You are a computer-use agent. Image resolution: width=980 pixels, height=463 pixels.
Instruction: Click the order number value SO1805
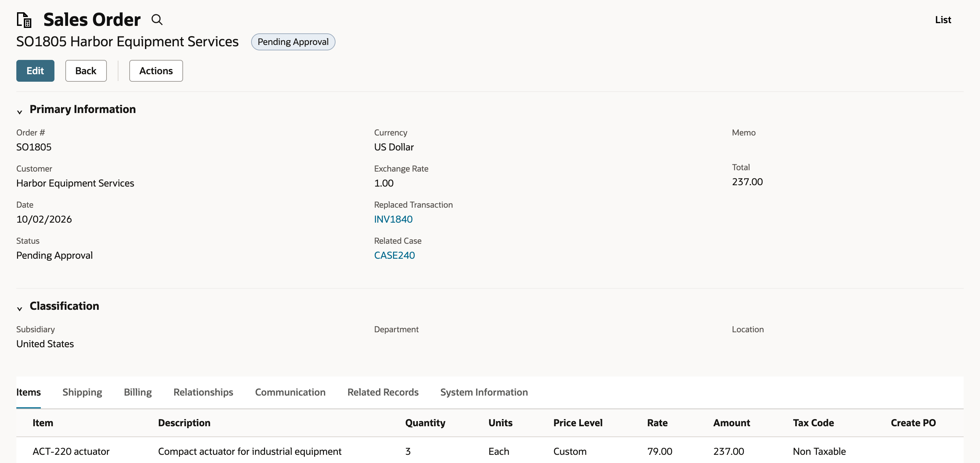tap(33, 147)
